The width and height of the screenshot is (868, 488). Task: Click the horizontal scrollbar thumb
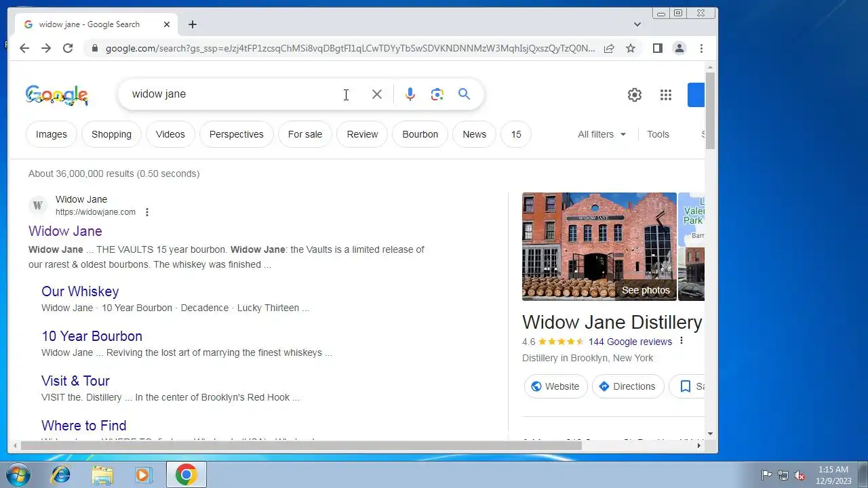click(301, 445)
